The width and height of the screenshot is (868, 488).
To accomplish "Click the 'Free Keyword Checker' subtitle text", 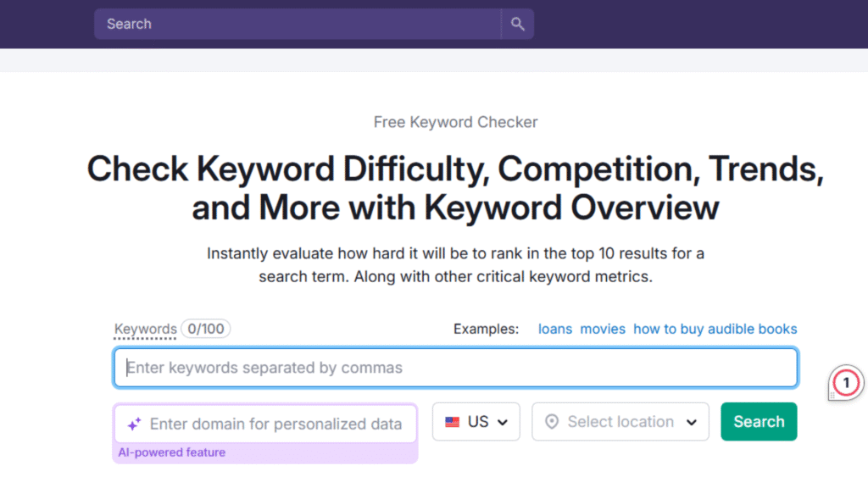I will (455, 122).
